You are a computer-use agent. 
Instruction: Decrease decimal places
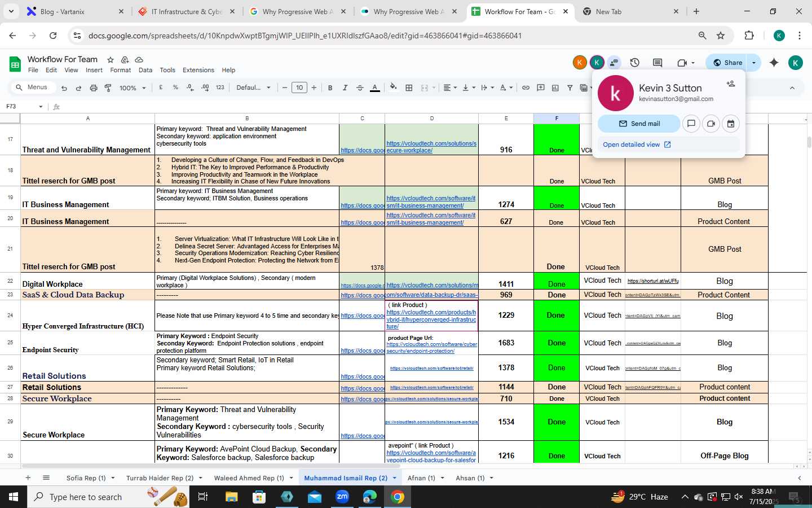pos(190,87)
